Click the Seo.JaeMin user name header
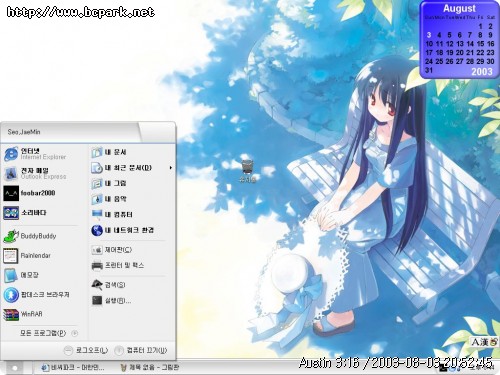 coord(24,132)
